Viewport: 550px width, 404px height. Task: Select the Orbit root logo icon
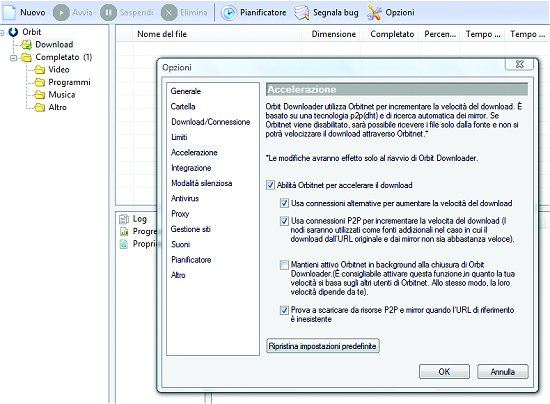coord(13,32)
